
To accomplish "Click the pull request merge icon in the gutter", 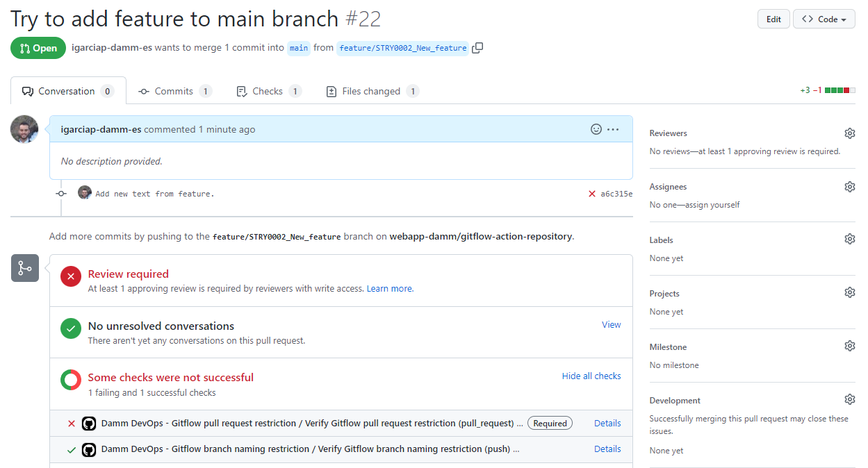I will coord(25,268).
